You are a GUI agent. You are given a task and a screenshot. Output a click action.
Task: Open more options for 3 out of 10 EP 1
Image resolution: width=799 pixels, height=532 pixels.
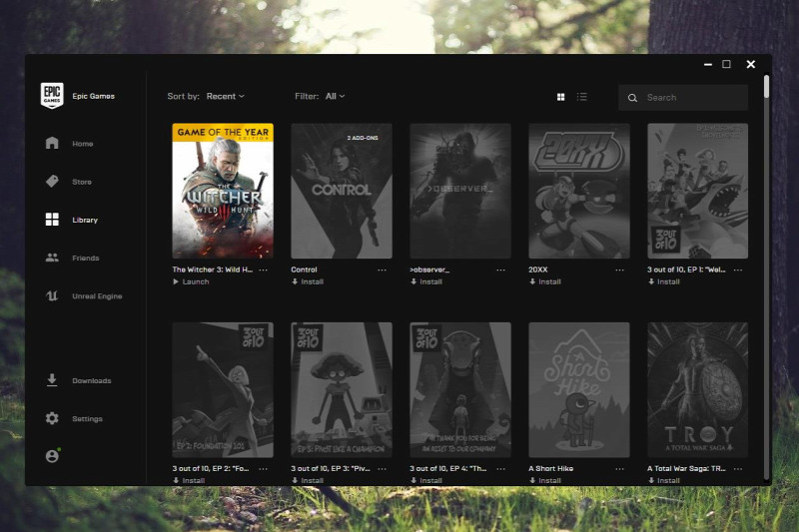tap(738, 269)
